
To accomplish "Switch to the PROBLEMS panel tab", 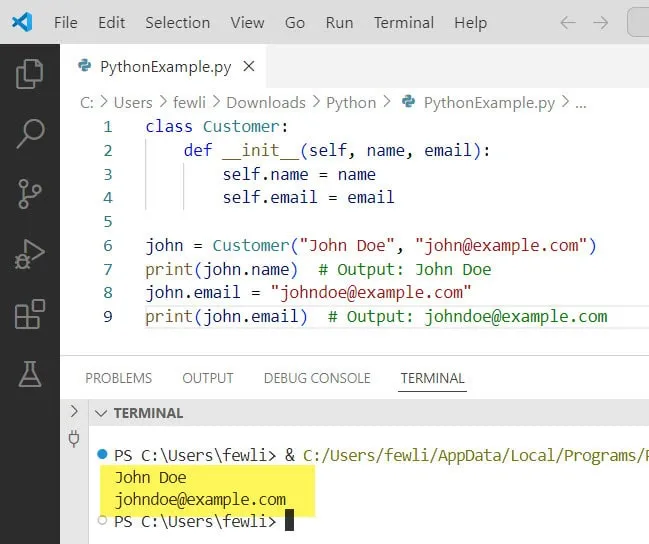I will coord(118,378).
